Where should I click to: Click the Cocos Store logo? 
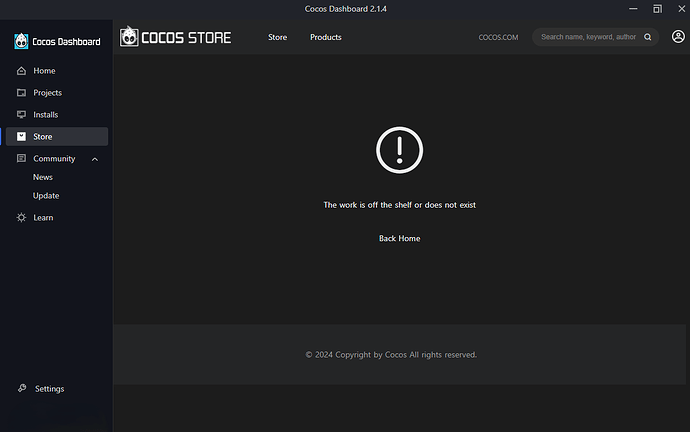click(176, 37)
